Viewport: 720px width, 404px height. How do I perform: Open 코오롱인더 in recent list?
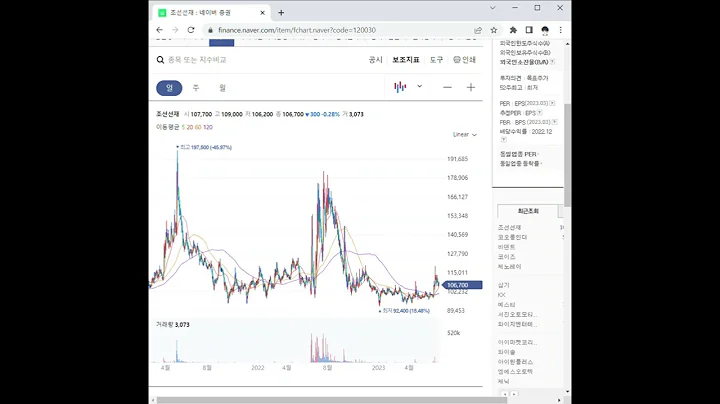point(512,237)
